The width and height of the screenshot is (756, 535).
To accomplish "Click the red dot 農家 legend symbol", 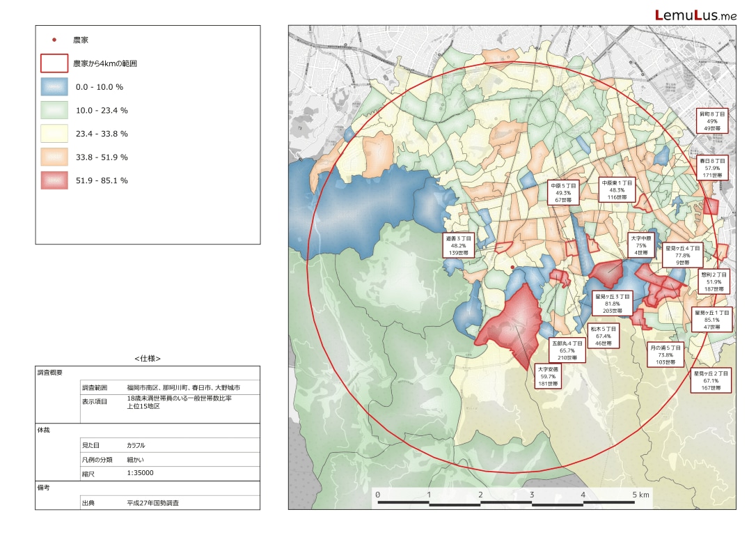I will (x=54, y=40).
